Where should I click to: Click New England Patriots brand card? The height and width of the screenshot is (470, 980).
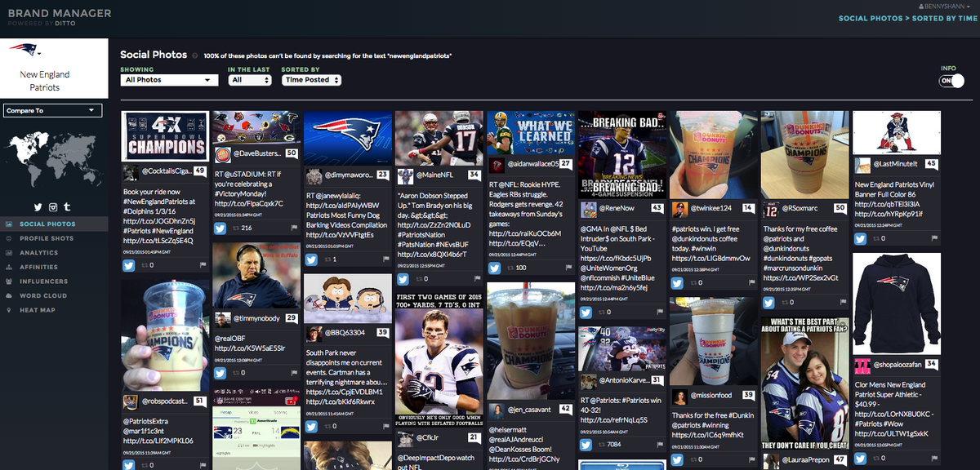pyautogui.click(x=52, y=67)
